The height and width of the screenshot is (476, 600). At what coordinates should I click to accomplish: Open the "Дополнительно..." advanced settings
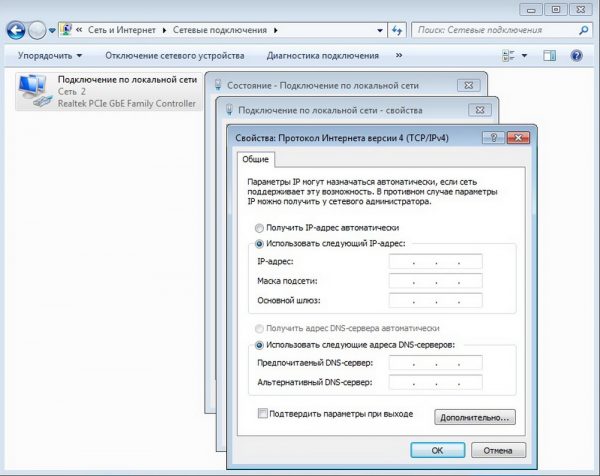[x=475, y=417]
